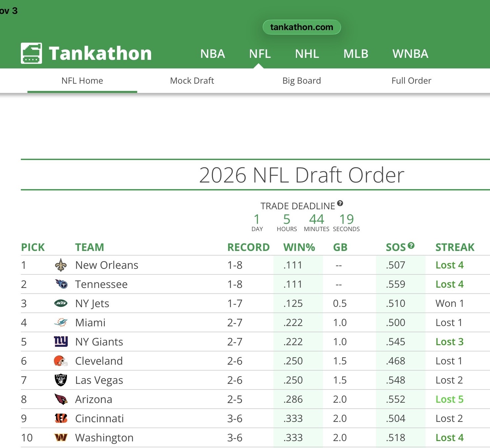The width and height of the screenshot is (490, 448).
Task: Click the Tankathon site title
Action: [100, 54]
